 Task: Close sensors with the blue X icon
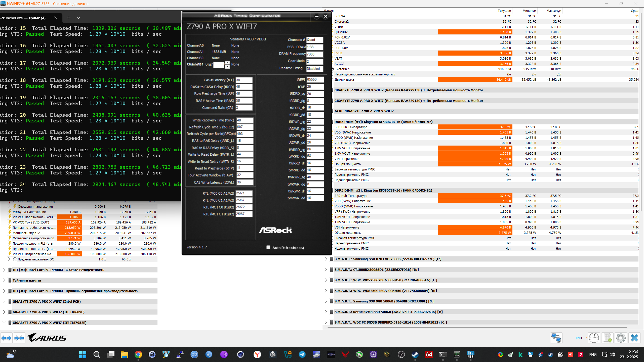click(x=634, y=338)
